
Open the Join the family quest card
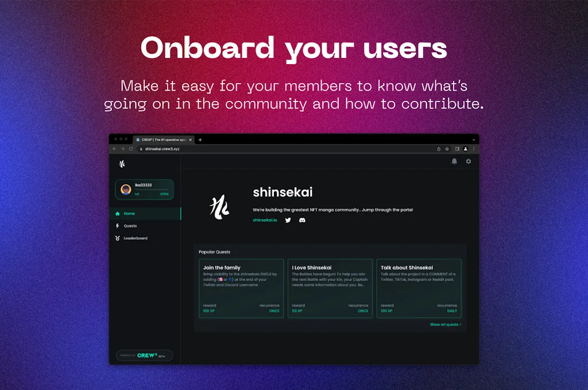point(241,288)
